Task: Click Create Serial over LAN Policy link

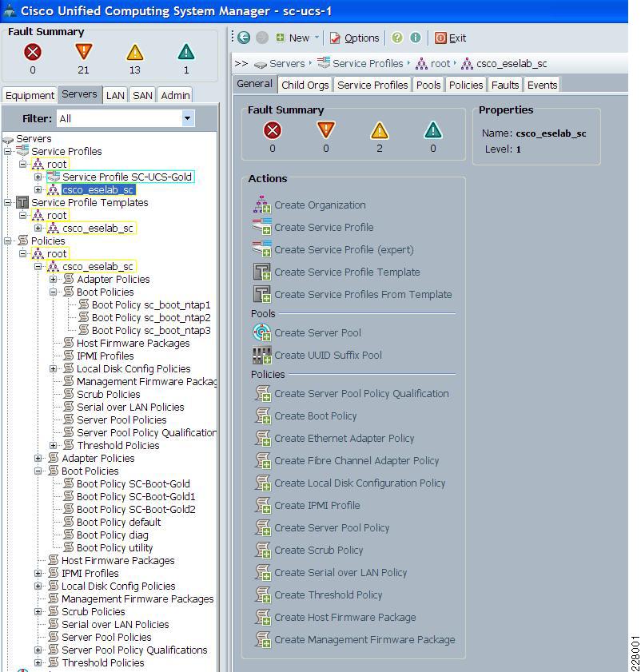Action: coord(340,573)
